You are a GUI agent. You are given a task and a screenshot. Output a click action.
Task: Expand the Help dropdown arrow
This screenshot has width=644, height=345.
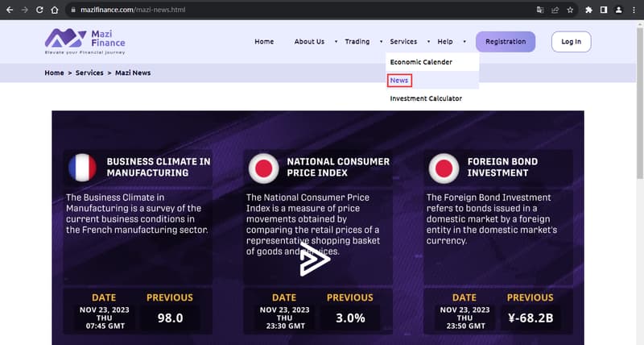pyautogui.click(x=464, y=42)
